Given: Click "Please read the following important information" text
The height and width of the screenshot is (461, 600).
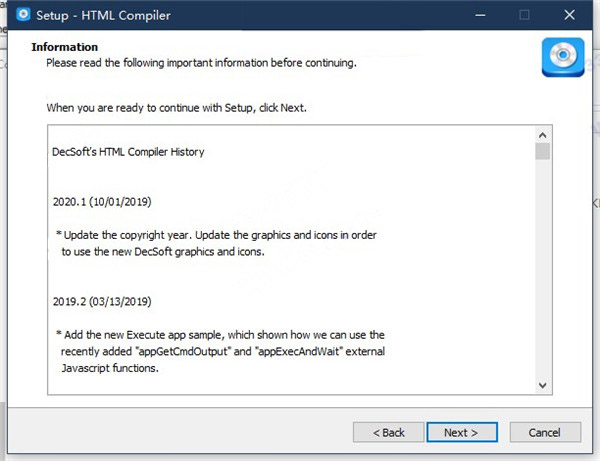Looking at the screenshot, I should tap(201, 63).
